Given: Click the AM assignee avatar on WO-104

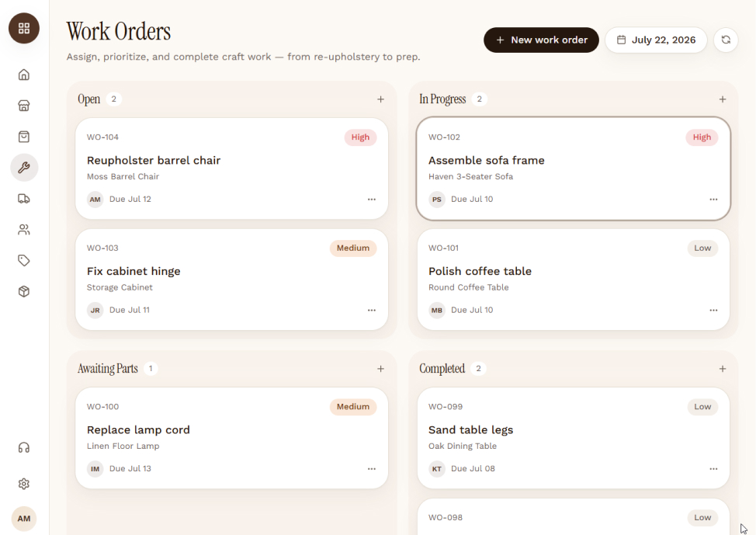Looking at the screenshot, I should click(95, 200).
